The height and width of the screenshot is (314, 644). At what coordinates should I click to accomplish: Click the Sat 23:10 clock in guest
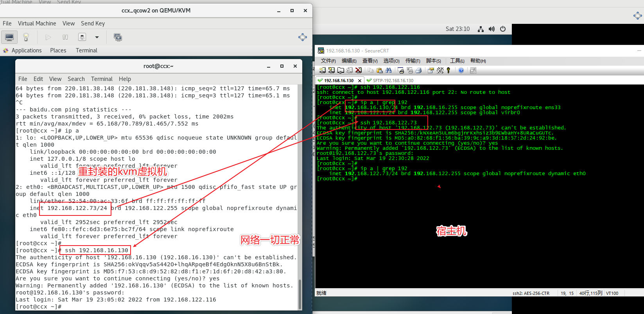click(x=457, y=29)
